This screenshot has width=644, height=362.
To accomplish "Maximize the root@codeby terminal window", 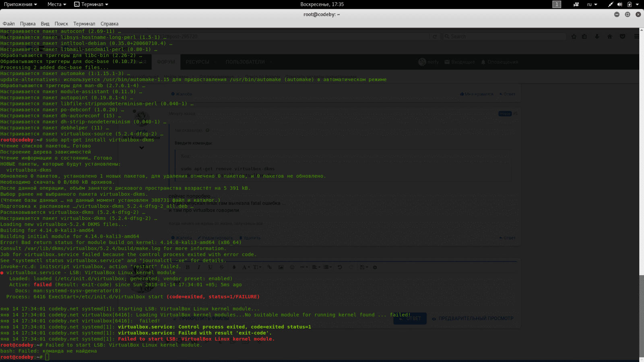I will click(627, 14).
